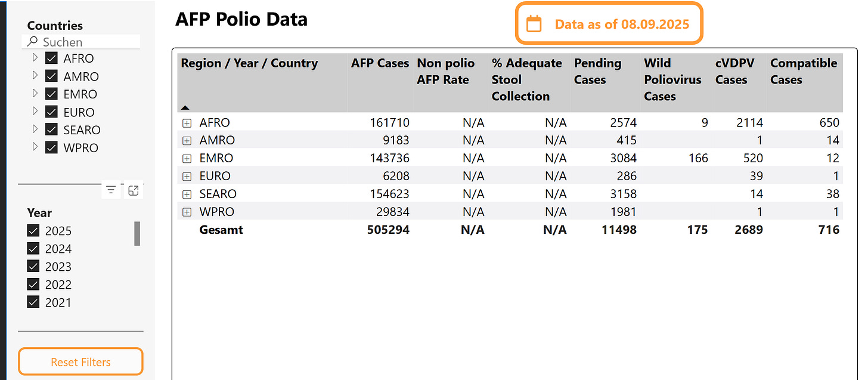Select Gesamt total row label
Image resolution: width=868 pixels, height=380 pixels.
point(221,230)
